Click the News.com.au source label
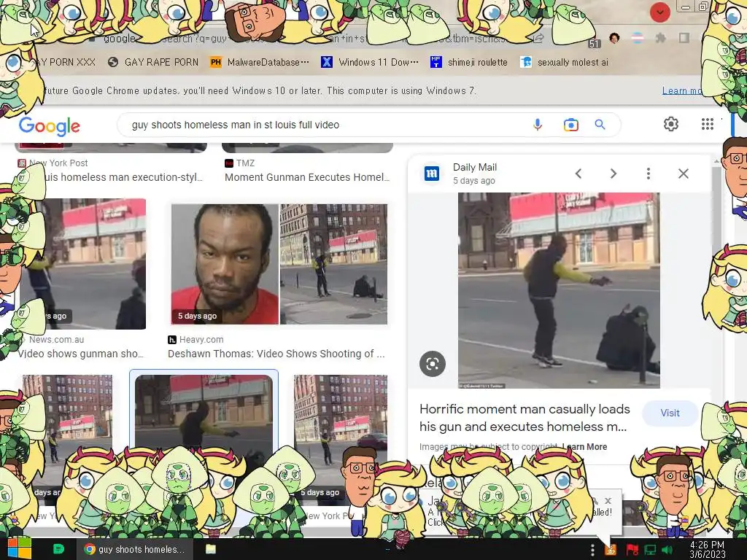 coord(56,340)
